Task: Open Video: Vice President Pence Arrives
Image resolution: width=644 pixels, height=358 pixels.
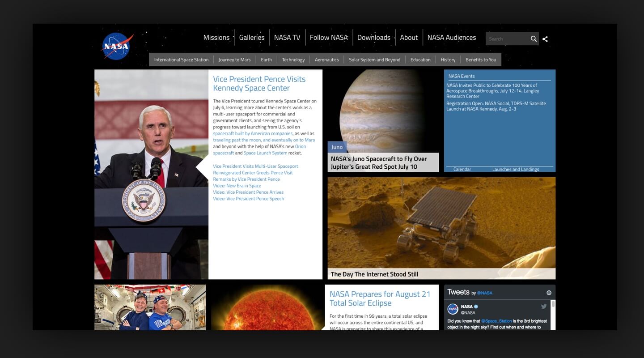Action: pos(248,192)
